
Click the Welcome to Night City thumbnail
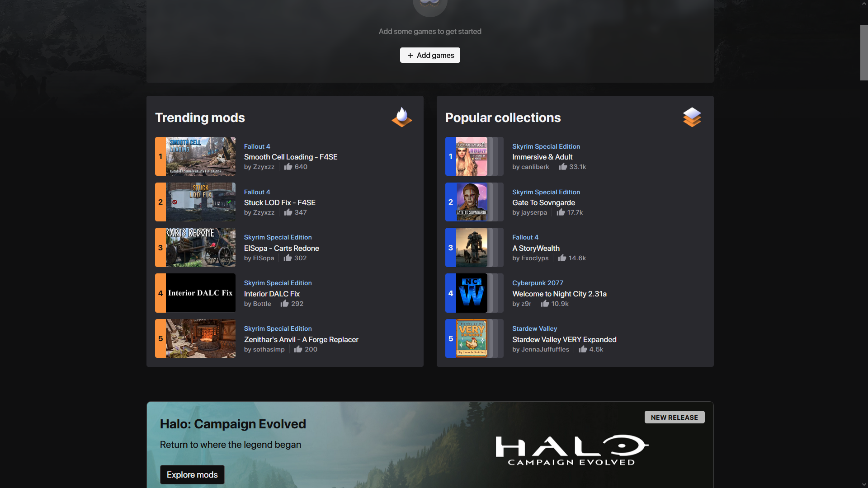[x=472, y=293]
